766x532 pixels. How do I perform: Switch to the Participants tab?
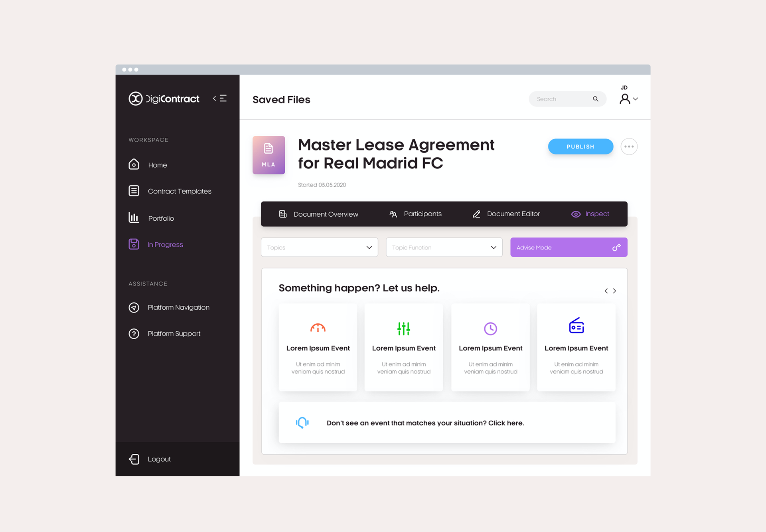(x=415, y=214)
